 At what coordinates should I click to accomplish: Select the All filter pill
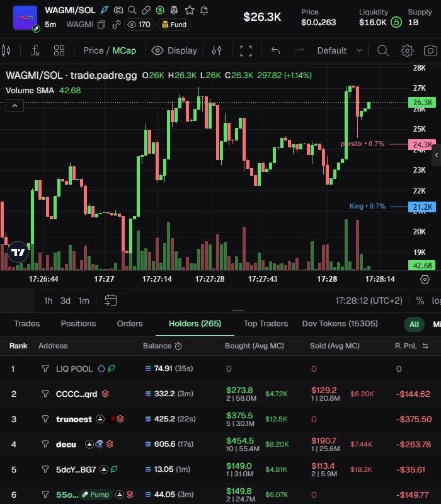414,324
